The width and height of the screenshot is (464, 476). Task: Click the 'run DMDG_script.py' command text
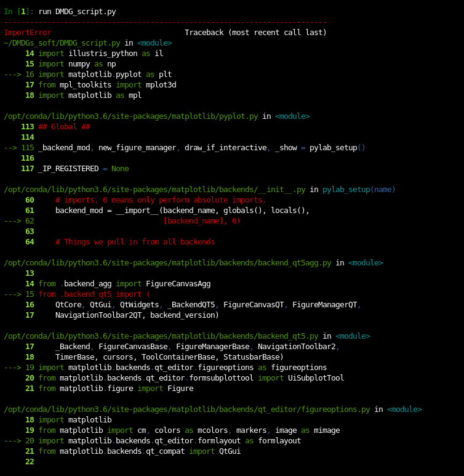tap(77, 12)
